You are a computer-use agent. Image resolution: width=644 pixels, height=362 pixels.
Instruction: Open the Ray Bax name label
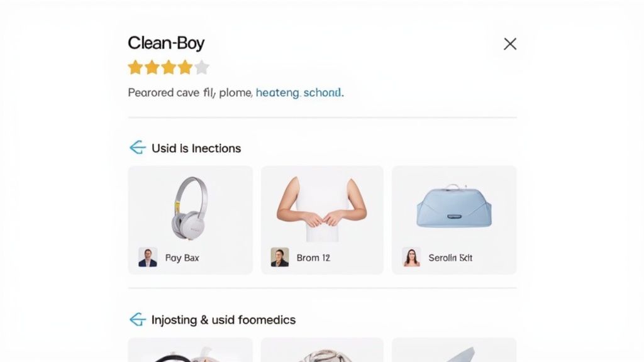182,258
